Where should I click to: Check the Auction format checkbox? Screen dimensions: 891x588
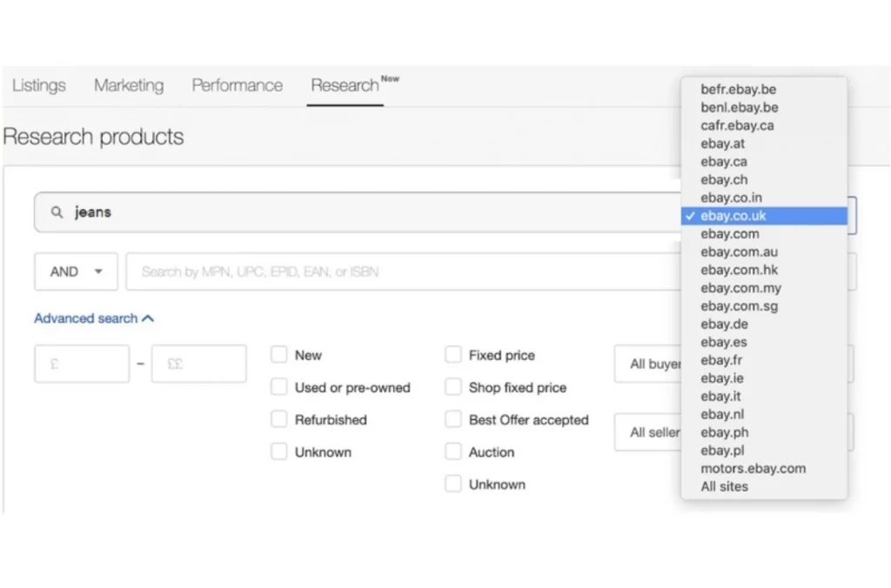452,451
